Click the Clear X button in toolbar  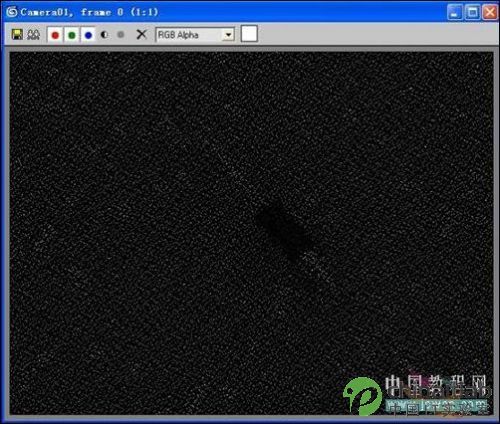(x=141, y=34)
